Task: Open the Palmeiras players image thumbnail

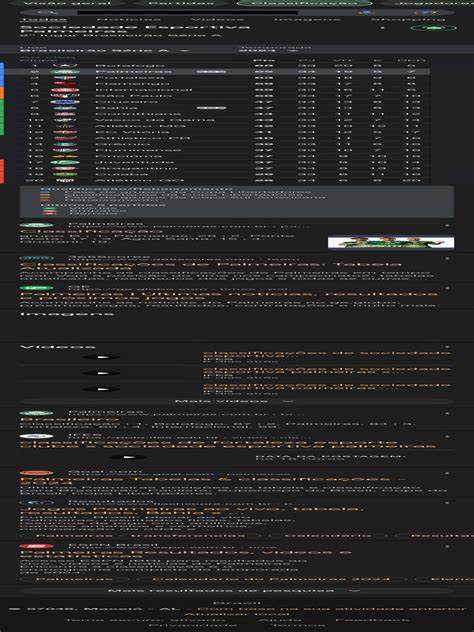Action: [x=391, y=242]
